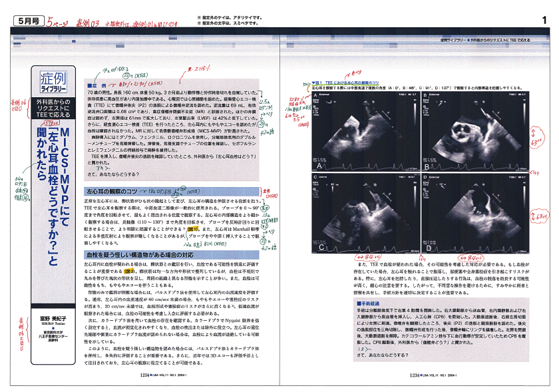The image size is (559, 392).
Task: Click the page number 1 at top right
Action: pos(544,21)
